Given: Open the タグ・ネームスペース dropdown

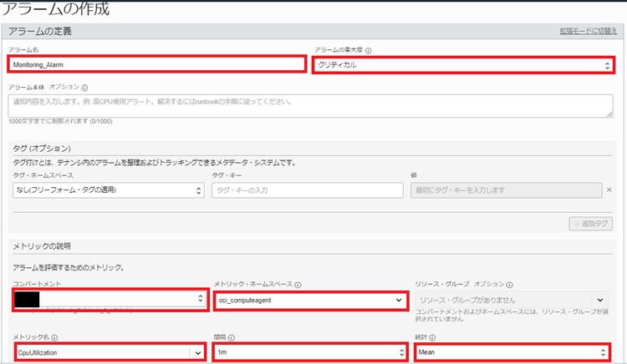Looking at the screenshot, I should pos(107,190).
